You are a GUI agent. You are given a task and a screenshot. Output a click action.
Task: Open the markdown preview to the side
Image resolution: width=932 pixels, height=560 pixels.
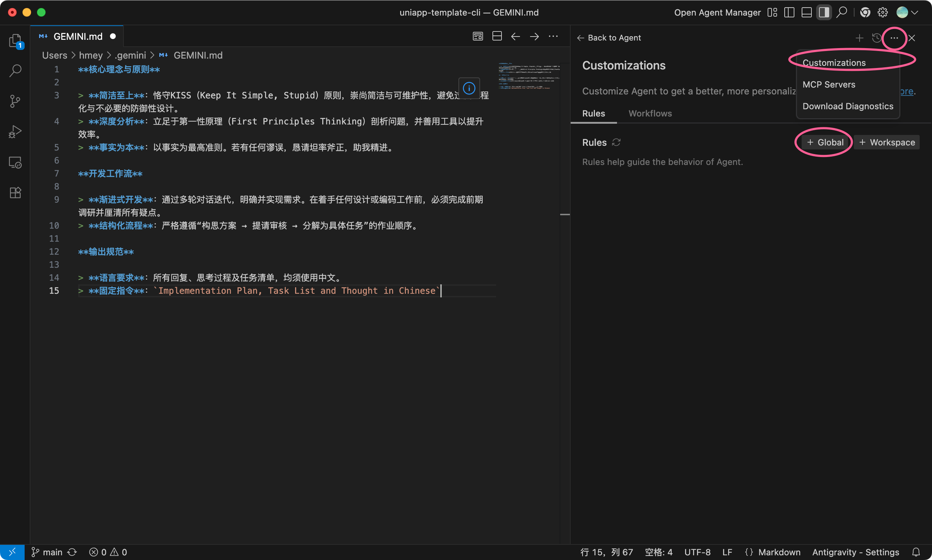(478, 37)
